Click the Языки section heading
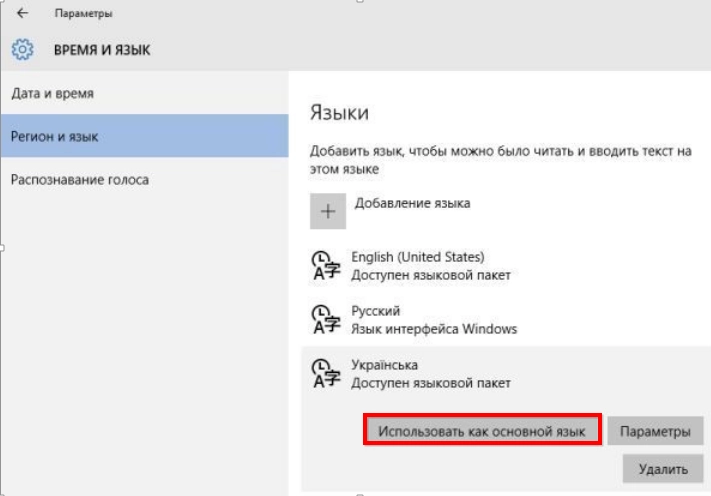711x496 pixels. coord(339,112)
